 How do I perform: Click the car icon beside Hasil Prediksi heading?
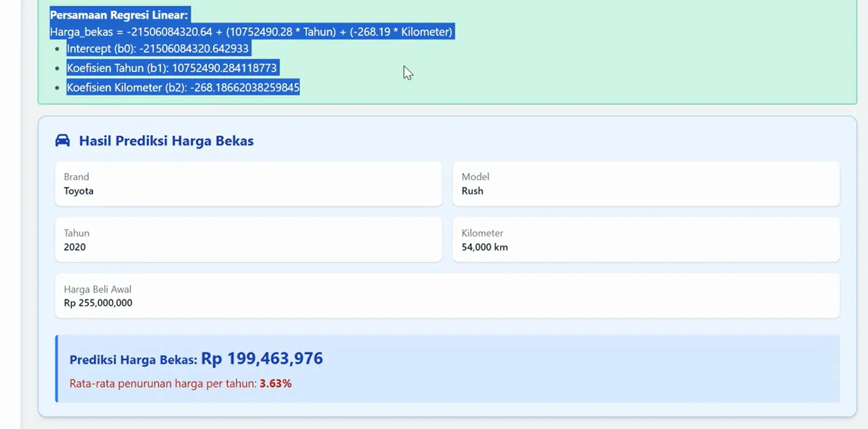[x=63, y=141]
